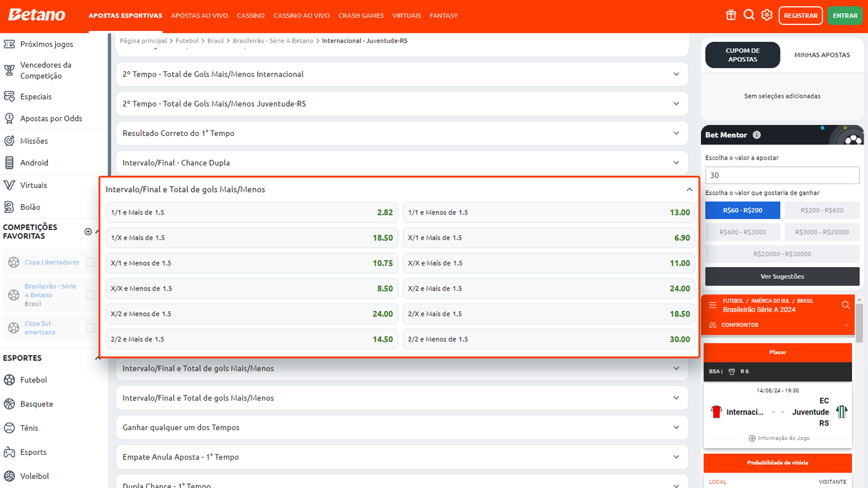The height and width of the screenshot is (488, 868).
Task: Select the R$20000 - R$30000 range
Action: 782,254
